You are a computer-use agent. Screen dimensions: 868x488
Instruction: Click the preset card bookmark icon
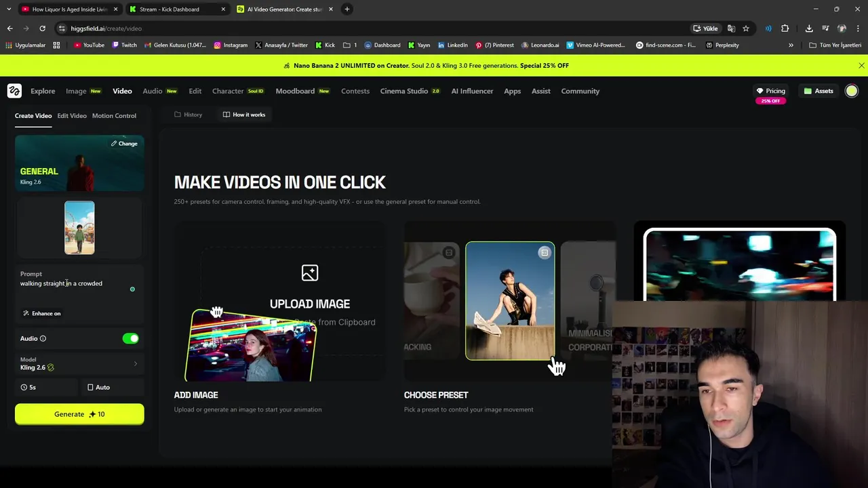(544, 253)
